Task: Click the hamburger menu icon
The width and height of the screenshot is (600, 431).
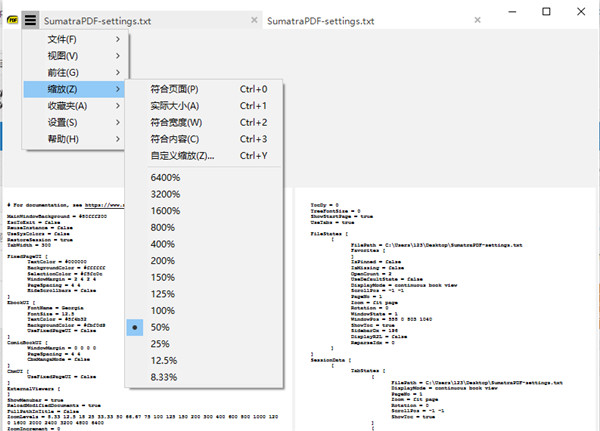Action: coord(32,20)
